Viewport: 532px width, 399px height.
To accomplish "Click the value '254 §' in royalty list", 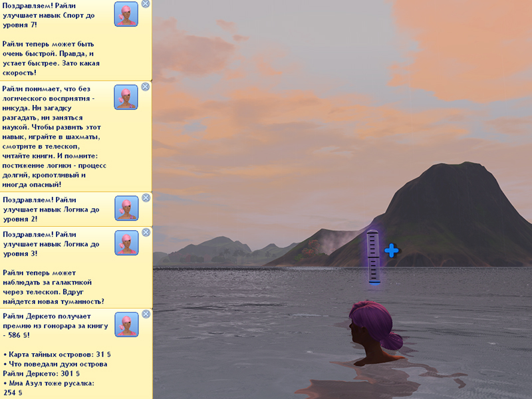I will (x=13, y=392).
